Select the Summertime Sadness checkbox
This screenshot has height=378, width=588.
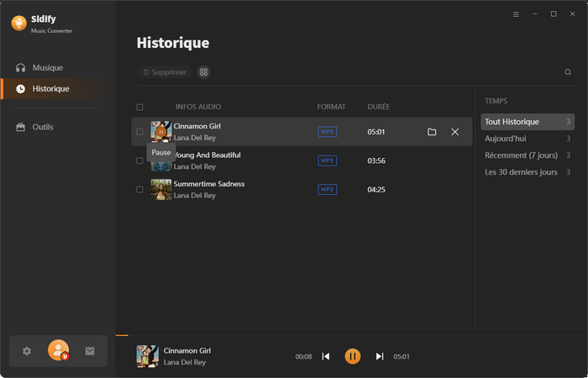click(x=139, y=190)
